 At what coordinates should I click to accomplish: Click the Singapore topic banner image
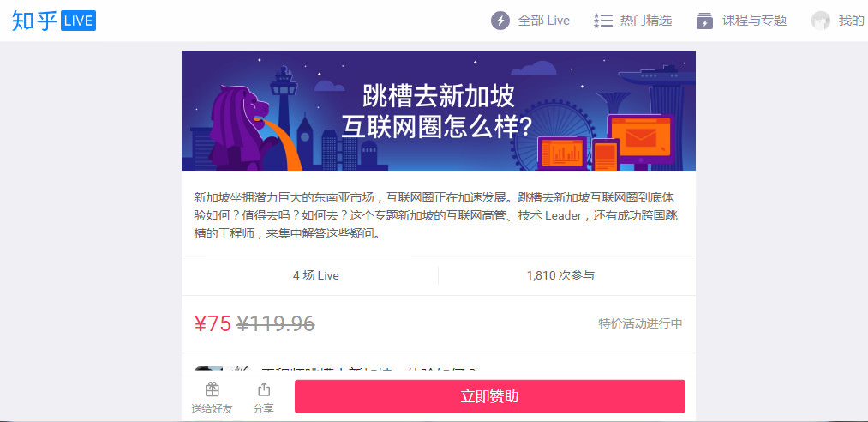pyautogui.click(x=439, y=111)
